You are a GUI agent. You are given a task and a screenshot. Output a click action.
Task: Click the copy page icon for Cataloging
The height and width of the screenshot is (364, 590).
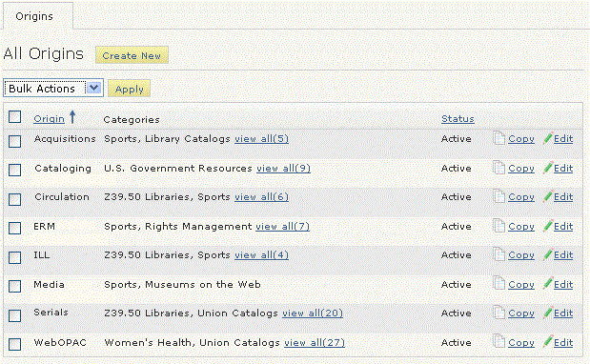pyautogui.click(x=498, y=168)
